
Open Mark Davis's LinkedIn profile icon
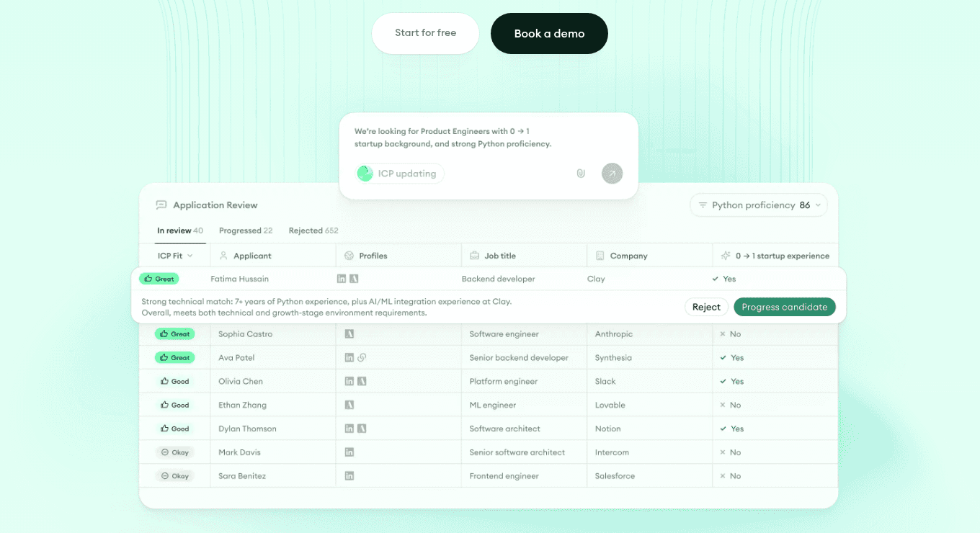[349, 452]
